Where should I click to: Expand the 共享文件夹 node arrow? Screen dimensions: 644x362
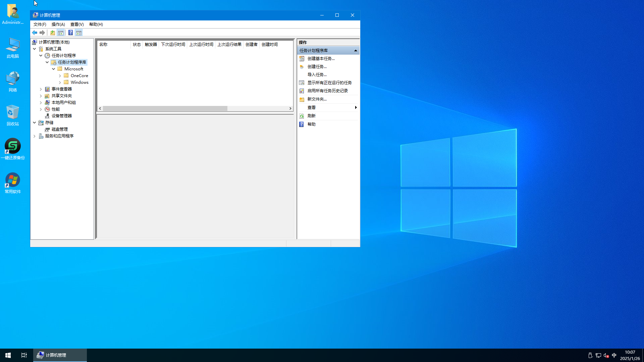pos(41,96)
